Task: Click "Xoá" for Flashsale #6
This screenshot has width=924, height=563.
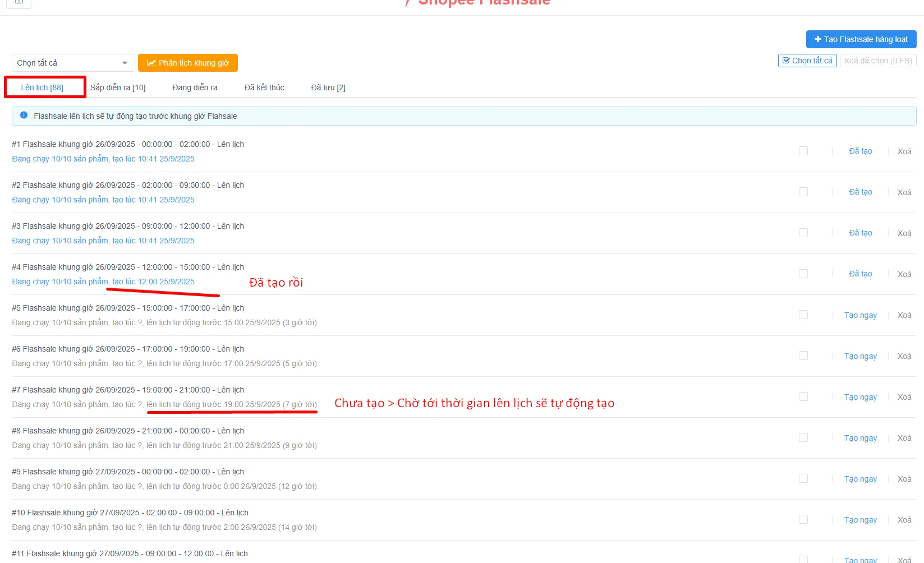Action: (x=904, y=356)
